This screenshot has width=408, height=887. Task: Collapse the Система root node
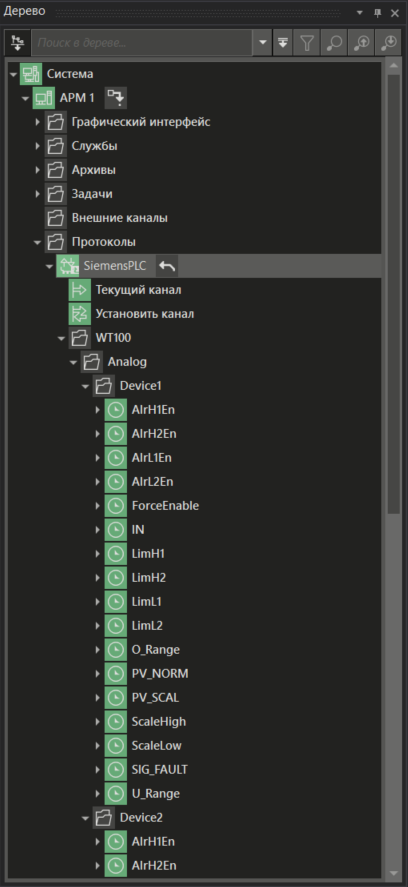click(14, 74)
